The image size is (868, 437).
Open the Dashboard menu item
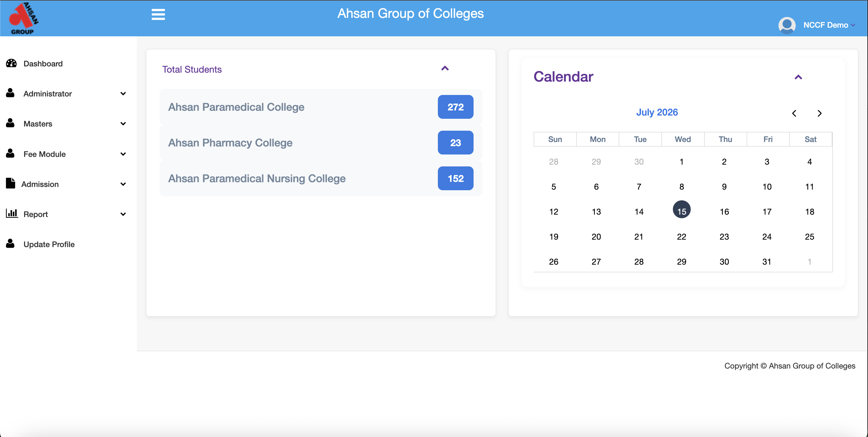[x=43, y=64]
